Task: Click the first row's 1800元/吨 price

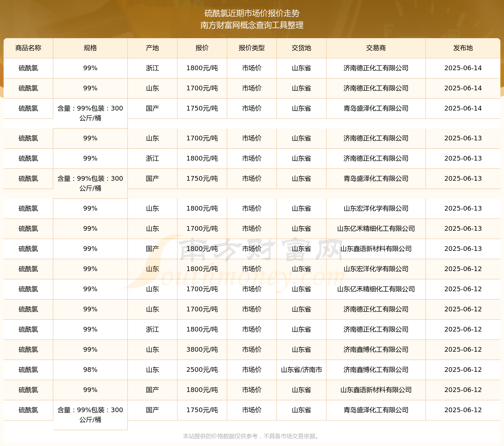Action: coord(202,68)
